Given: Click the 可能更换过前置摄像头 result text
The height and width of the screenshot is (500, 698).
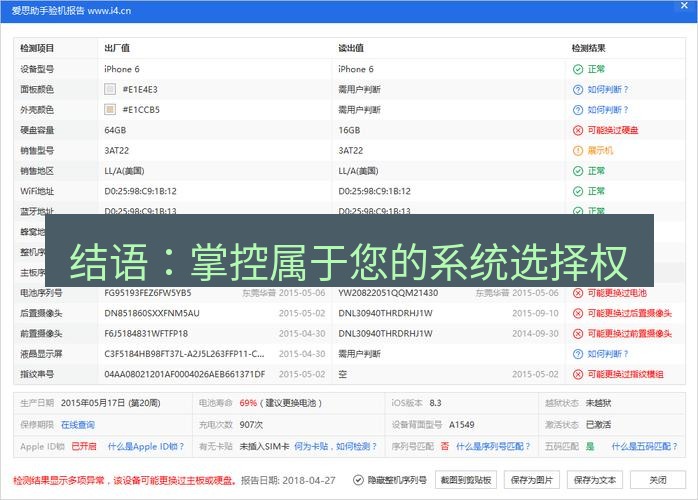Looking at the screenshot, I should [x=629, y=334].
